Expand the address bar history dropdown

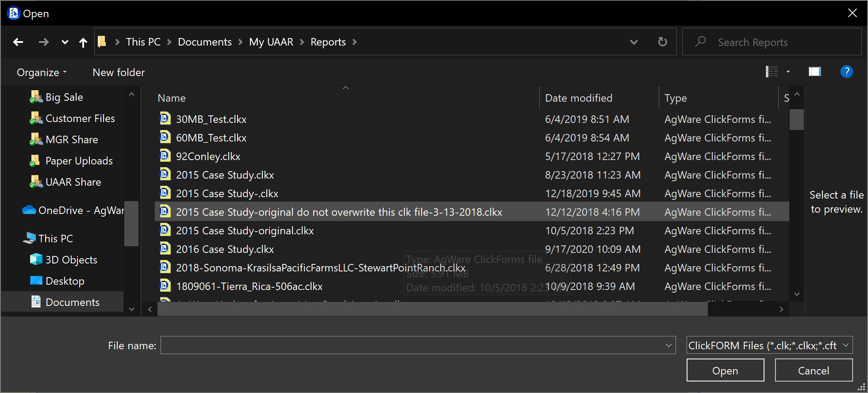634,42
